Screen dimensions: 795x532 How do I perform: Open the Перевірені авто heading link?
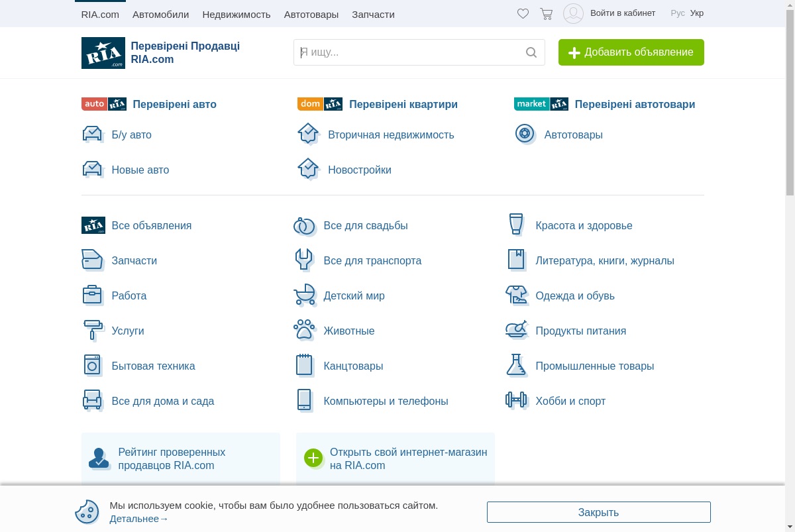pyautogui.click(x=175, y=104)
